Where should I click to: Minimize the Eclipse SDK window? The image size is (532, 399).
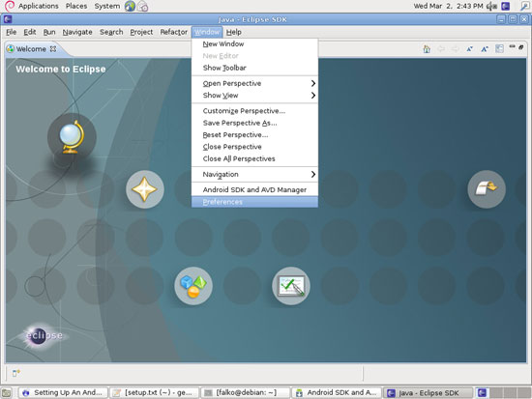click(x=501, y=19)
